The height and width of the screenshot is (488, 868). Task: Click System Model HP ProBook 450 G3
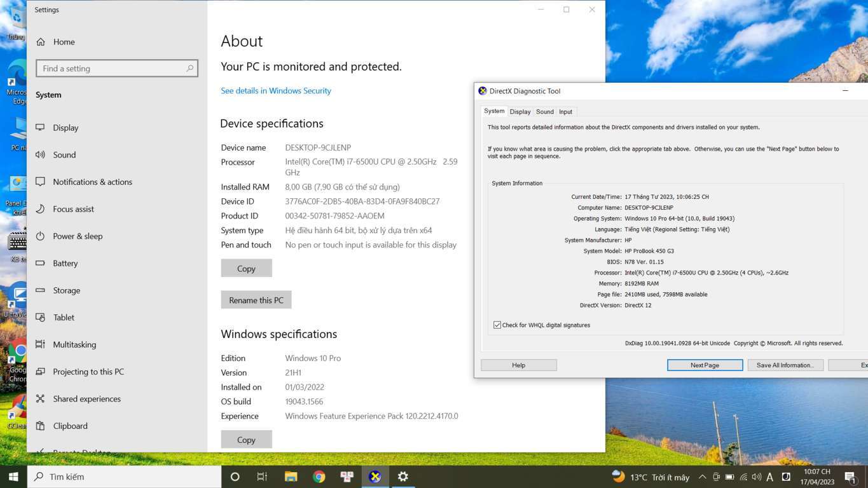tap(649, 251)
